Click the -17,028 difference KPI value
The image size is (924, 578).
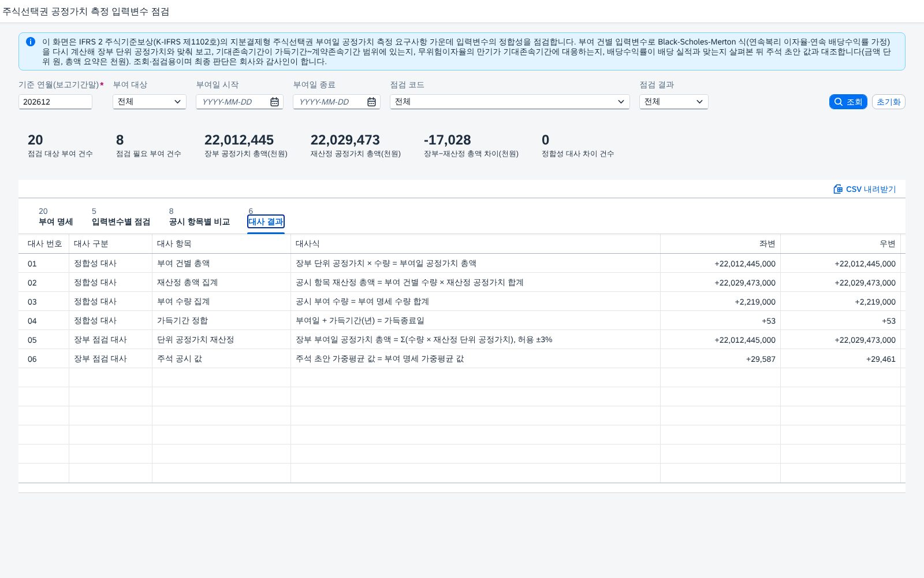click(448, 140)
